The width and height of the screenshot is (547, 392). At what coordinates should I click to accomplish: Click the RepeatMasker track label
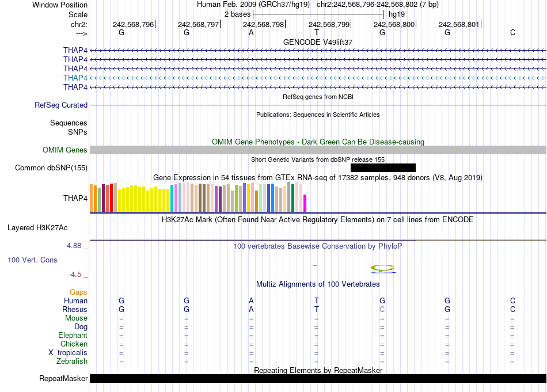coord(63,378)
